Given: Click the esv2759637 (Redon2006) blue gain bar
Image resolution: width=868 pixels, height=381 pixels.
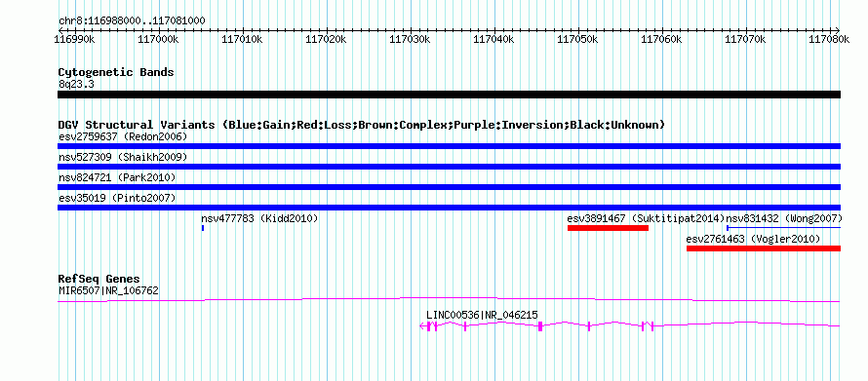Looking at the screenshot, I should (x=449, y=146).
